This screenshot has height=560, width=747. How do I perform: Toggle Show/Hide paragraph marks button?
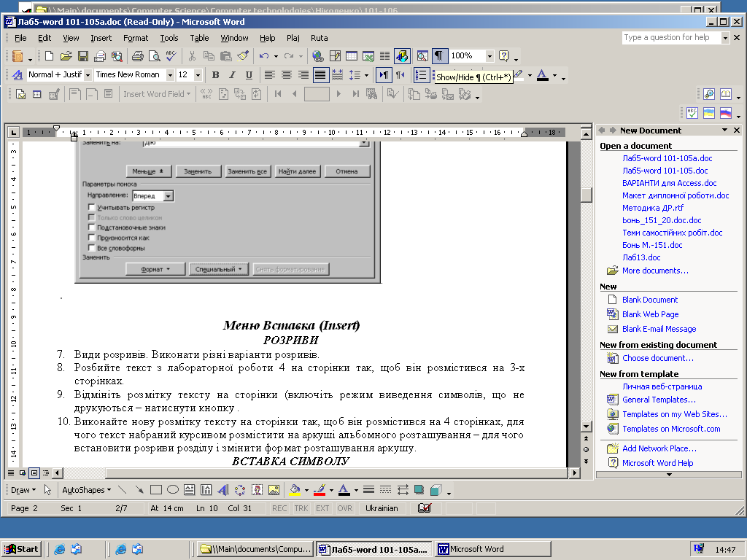[x=439, y=56]
